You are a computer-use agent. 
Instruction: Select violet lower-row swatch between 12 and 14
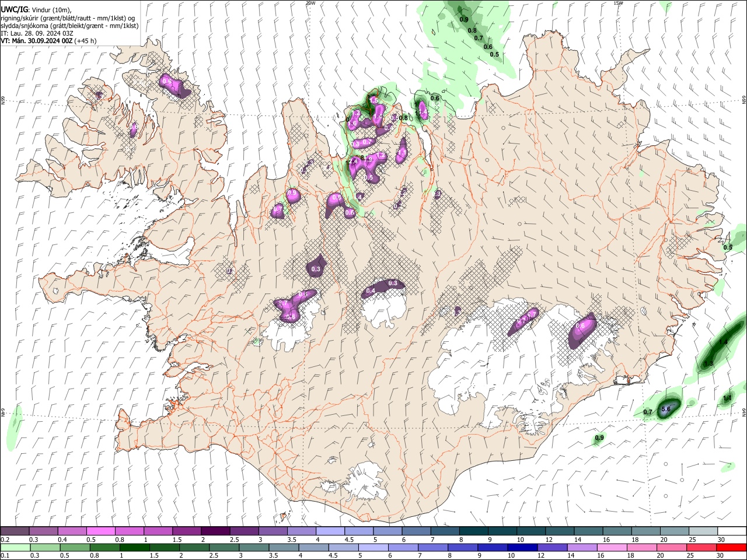coord(552,547)
